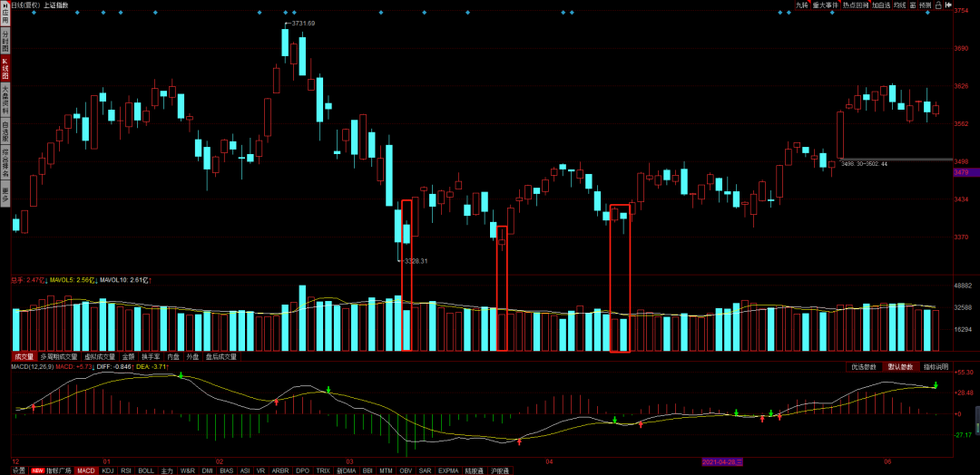The height and width of the screenshot is (475, 980).
Task: Switch to the 分时图 intraday chart tab
Action: [x=5, y=41]
